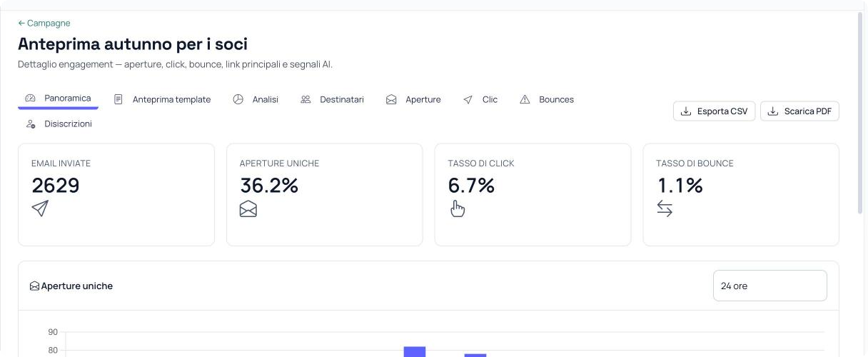Click the Esporta CSV button
Viewport: 868px width, 357px height.
pos(714,111)
